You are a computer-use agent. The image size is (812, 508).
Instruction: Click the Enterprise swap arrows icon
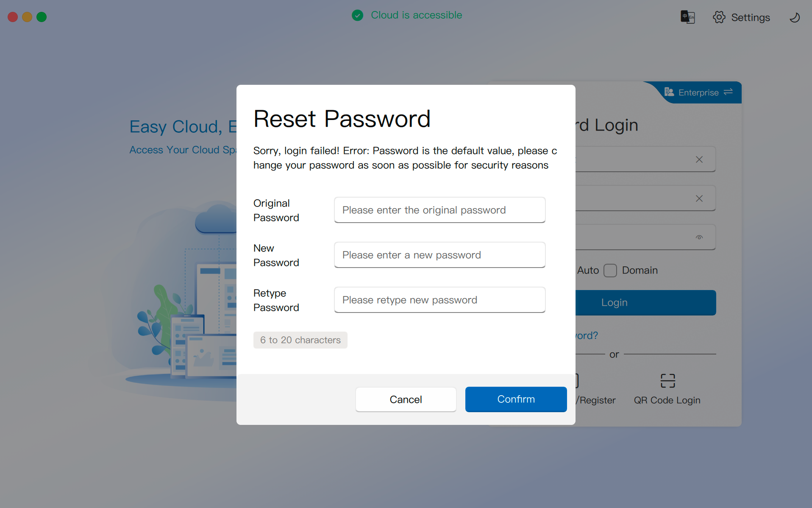(728, 92)
